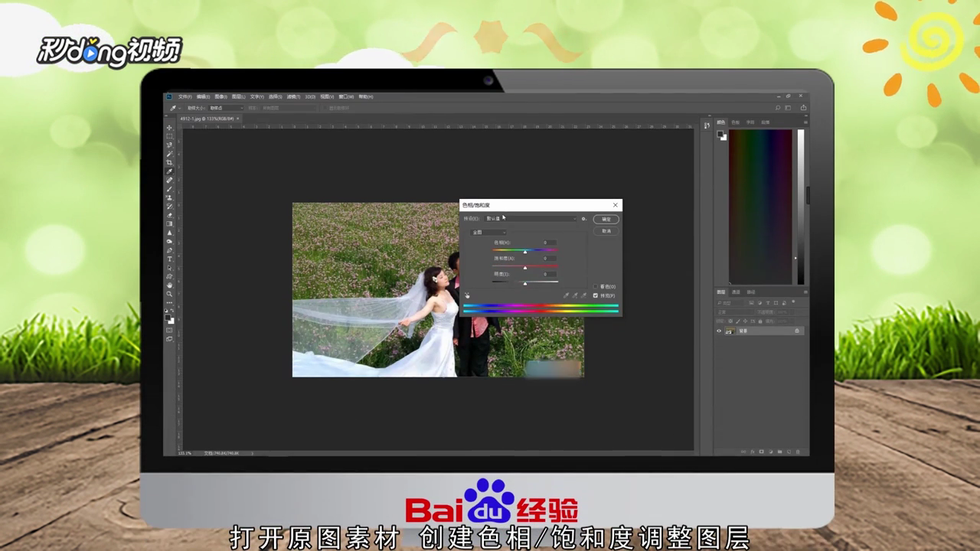The height and width of the screenshot is (551, 980).
Task: Select the Brush tool
Action: click(169, 189)
